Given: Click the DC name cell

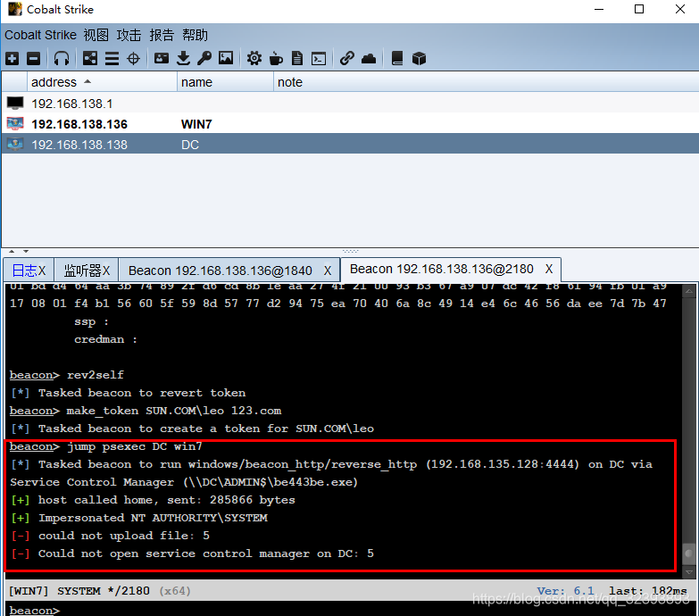Looking at the screenshot, I should point(190,145).
